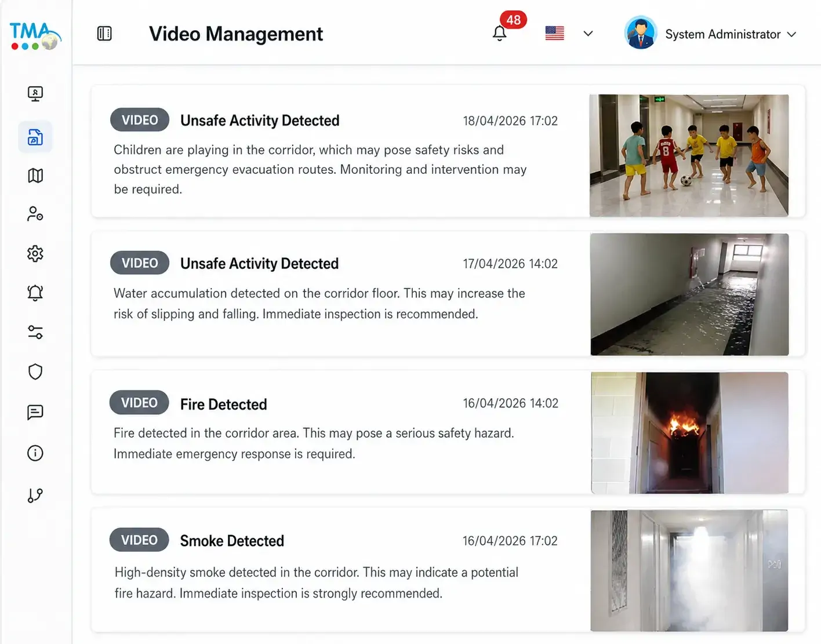Open the sliders configuration sidebar icon
The image size is (821, 644).
click(x=35, y=332)
